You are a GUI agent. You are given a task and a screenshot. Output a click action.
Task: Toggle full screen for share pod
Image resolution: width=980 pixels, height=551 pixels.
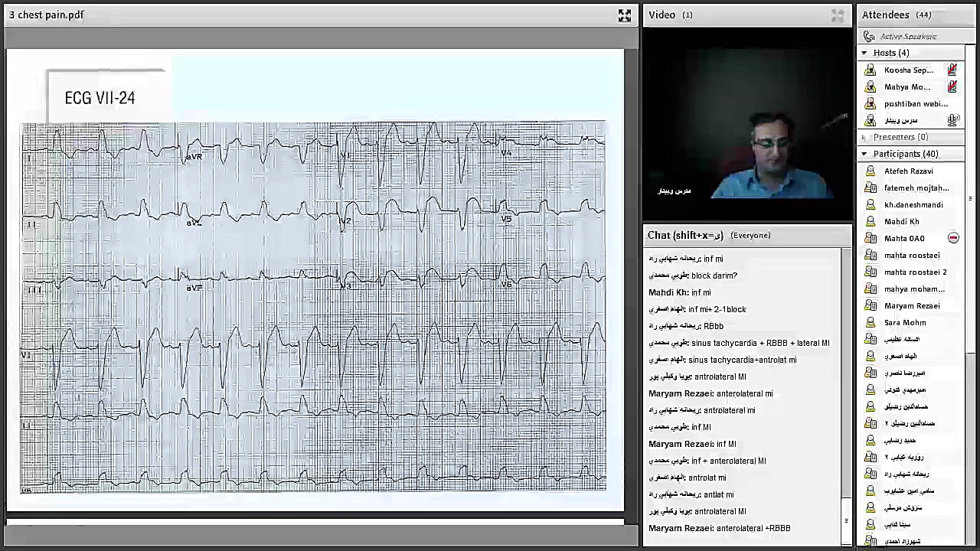[x=625, y=15]
